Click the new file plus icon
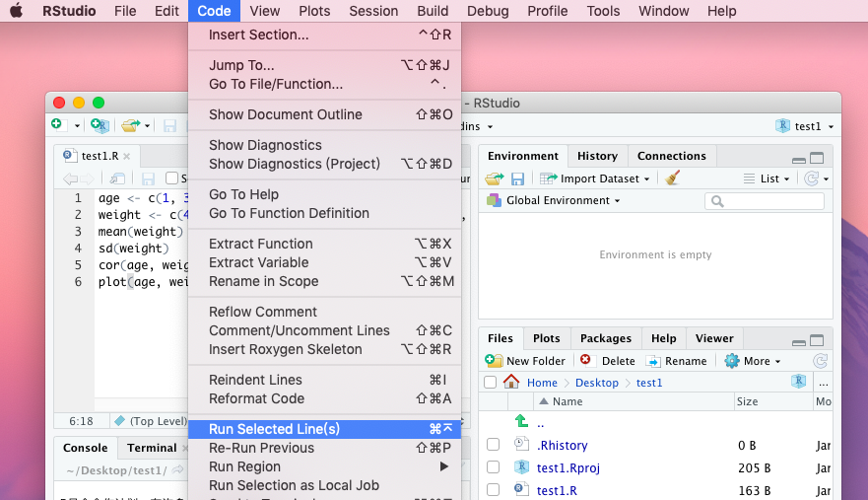This screenshot has width=868, height=500. coord(56,124)
